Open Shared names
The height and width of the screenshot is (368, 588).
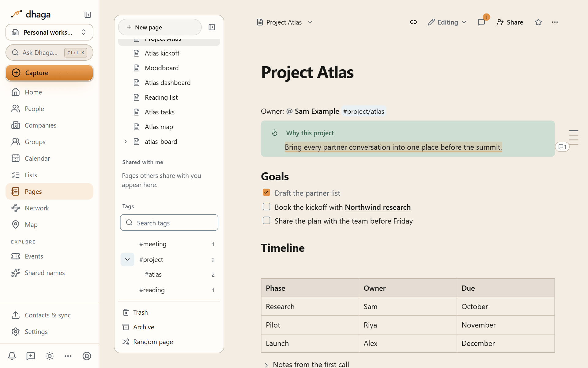49,273
